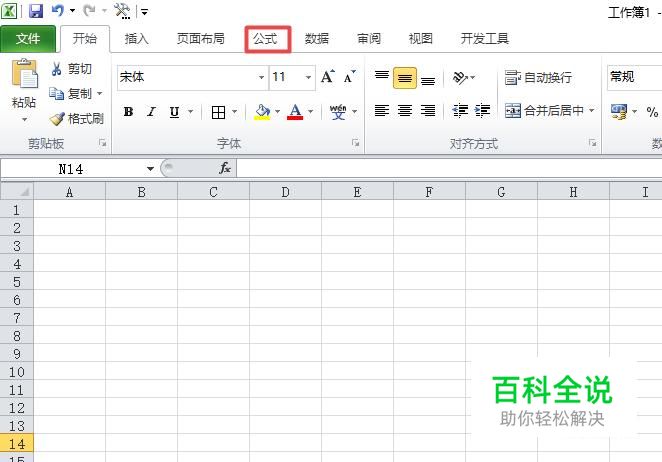
Task: Open the fill color dropdown arrow
Action: coord(277,112)
